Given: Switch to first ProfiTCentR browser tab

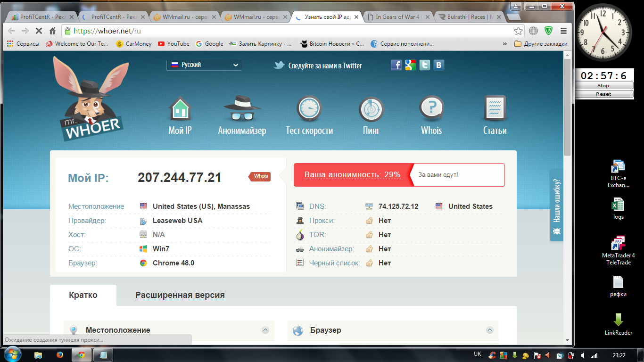Looking at the screenshot, I should pyautogui.click(x=41, y=17).
